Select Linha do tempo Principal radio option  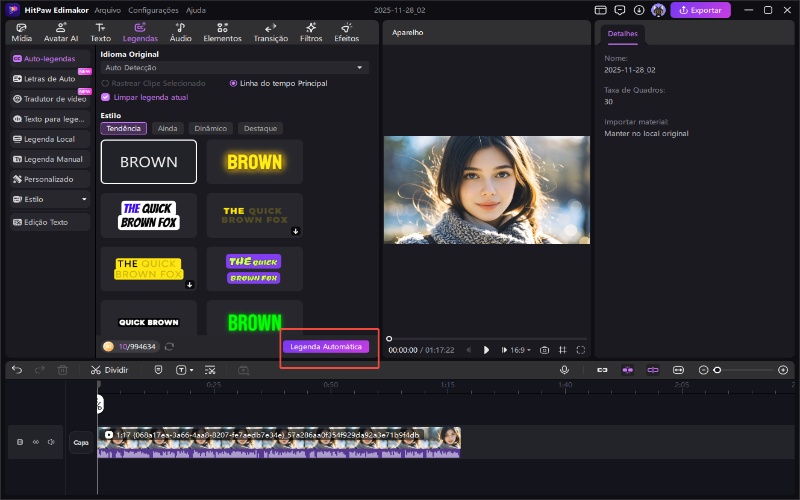(x=234, y=83)
